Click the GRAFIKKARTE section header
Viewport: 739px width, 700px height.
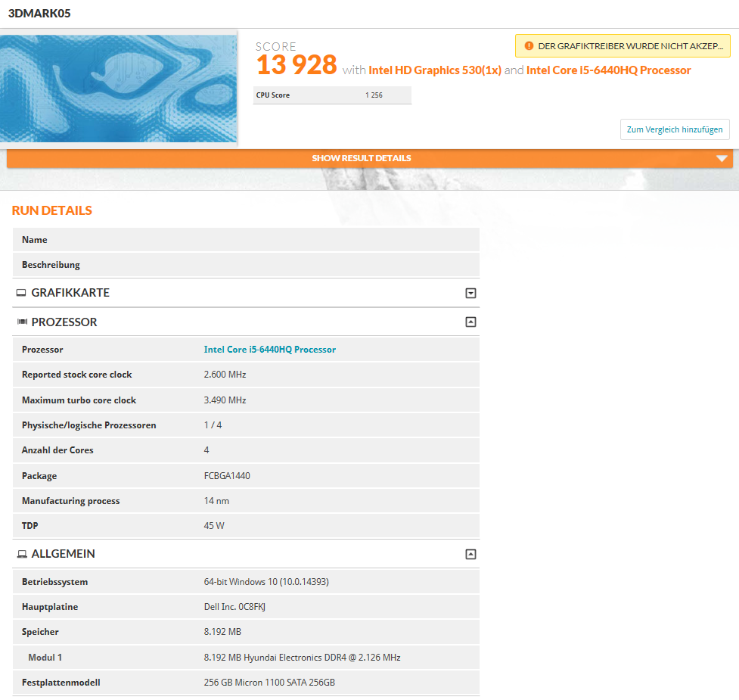click(x=246, y=293)
